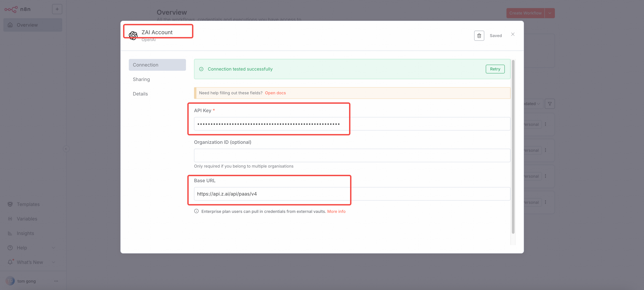Switch to the Details tab
This screenshot has height=290, width=644.
click(x=140, y=94)
